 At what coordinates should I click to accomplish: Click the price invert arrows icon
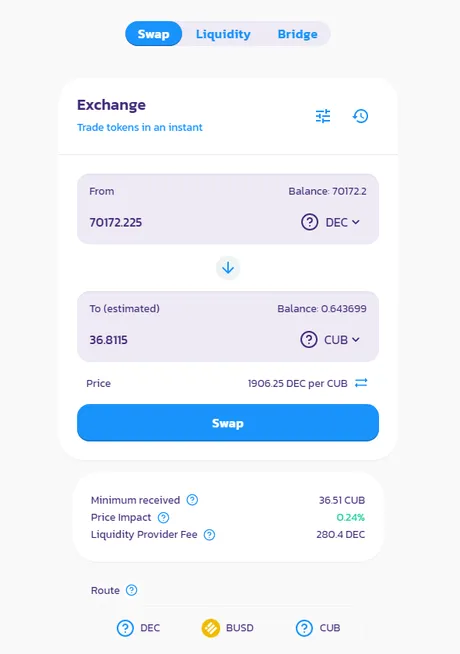[x=361, y=382]
